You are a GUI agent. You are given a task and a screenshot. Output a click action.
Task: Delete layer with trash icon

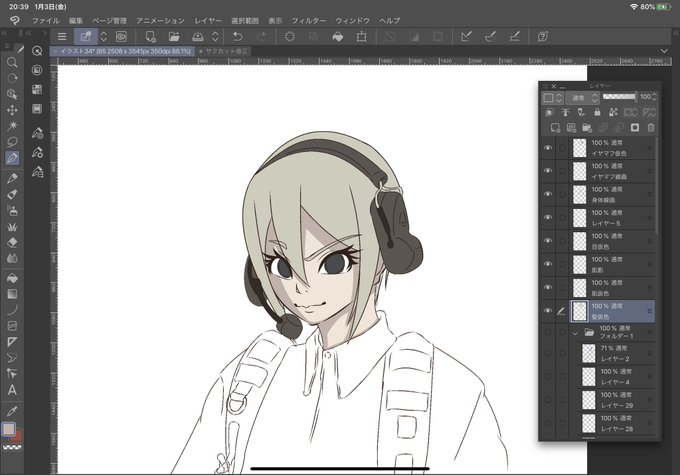point(651,128)
